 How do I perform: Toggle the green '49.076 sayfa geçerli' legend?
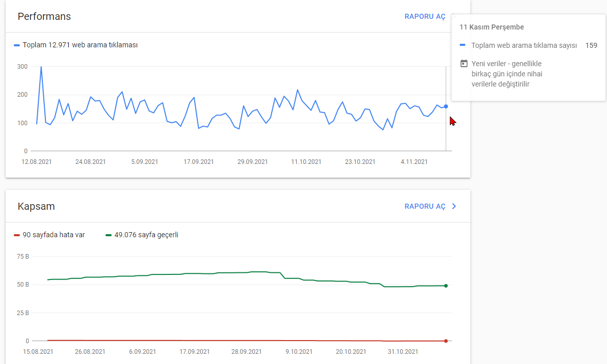click(142, 235)
